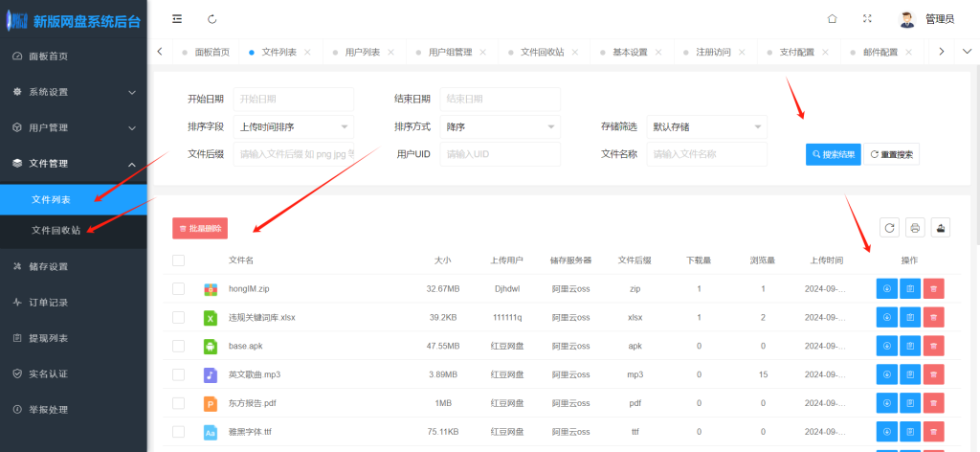Delete 雅黑字体.ttf with trash icon

(933, 431)
